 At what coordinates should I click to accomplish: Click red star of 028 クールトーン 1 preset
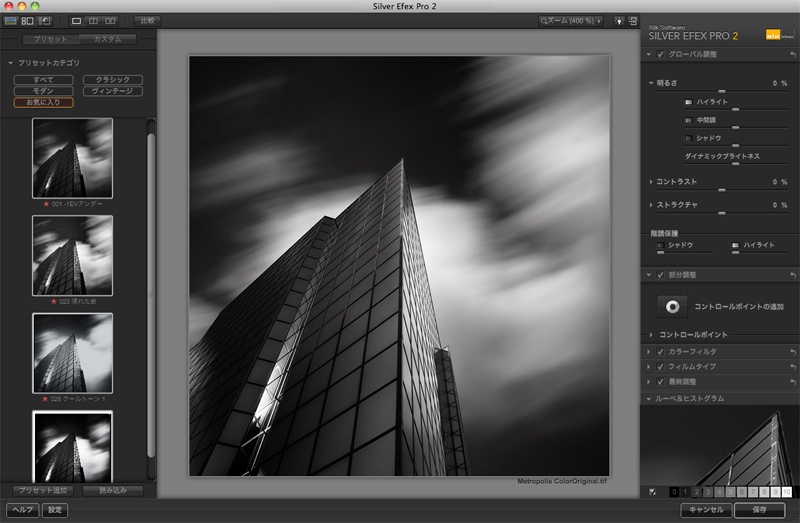click(45, 399)
